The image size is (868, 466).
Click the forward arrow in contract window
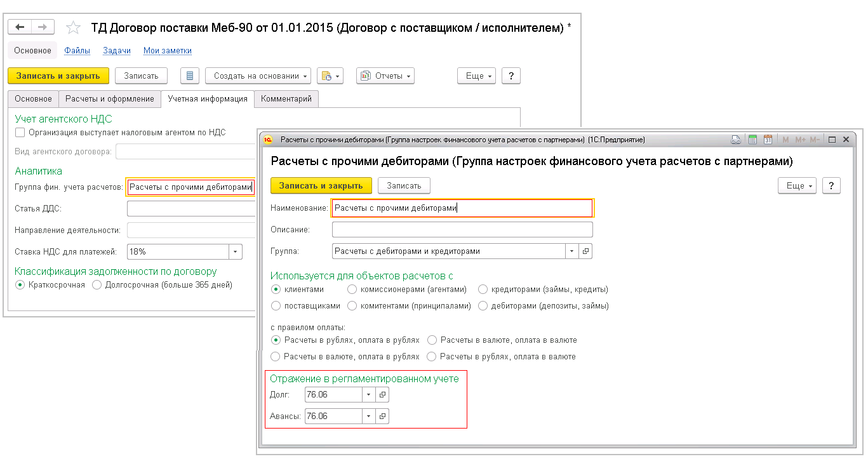click(x=43, y=27)
